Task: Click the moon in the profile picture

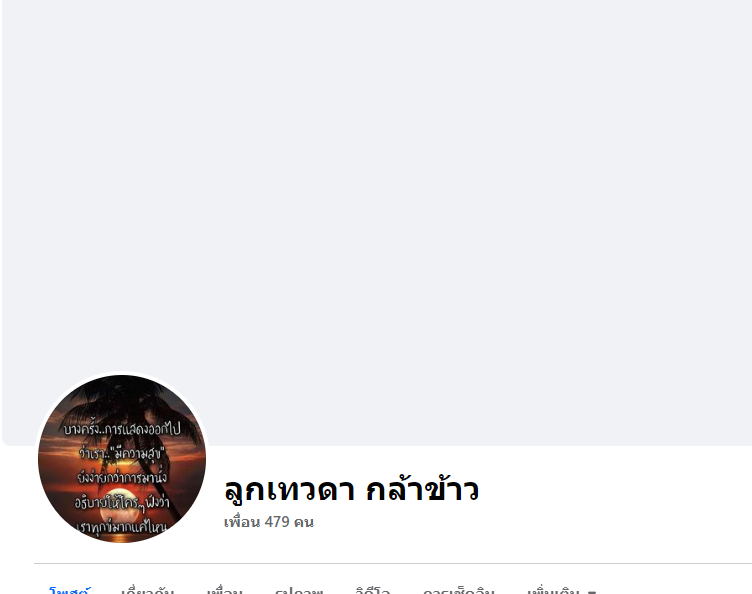Action: click(x=120, y=509)
